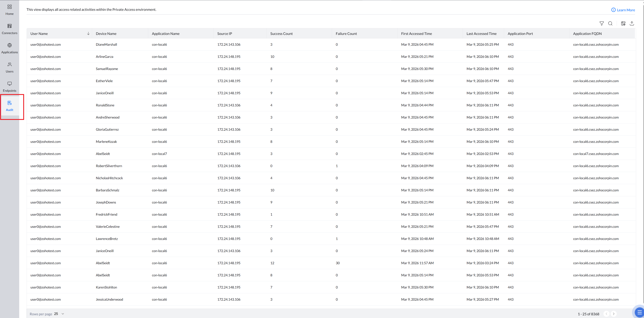Click the search magnifier icon
The image size is (644, 318).
pyautogui.click(x=610, y=24)
